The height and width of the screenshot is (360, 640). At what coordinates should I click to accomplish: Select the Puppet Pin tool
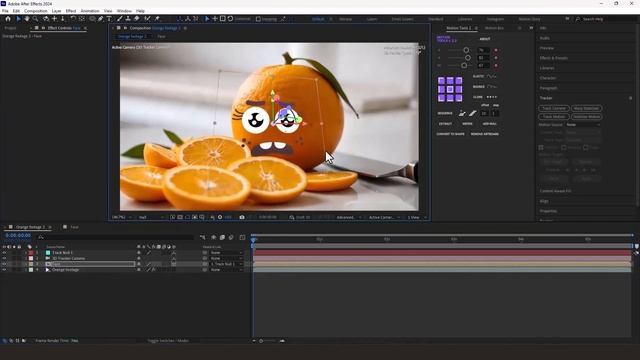[157, 19]
